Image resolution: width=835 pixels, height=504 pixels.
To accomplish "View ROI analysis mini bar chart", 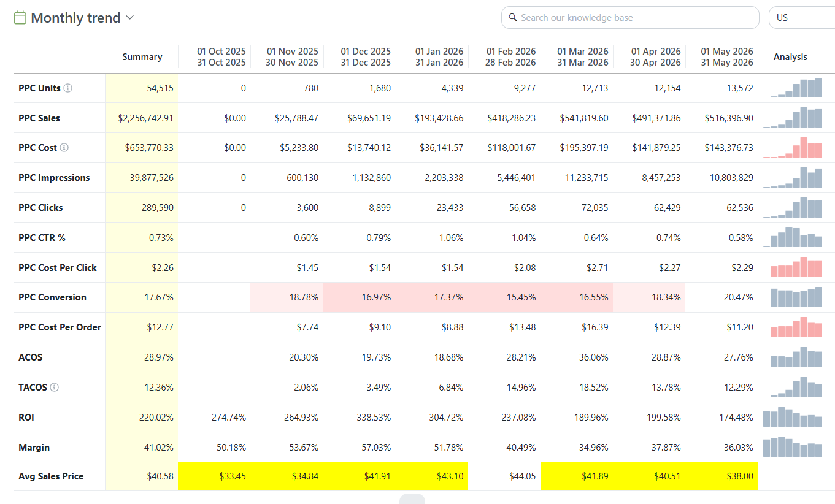I will [793, 418].
